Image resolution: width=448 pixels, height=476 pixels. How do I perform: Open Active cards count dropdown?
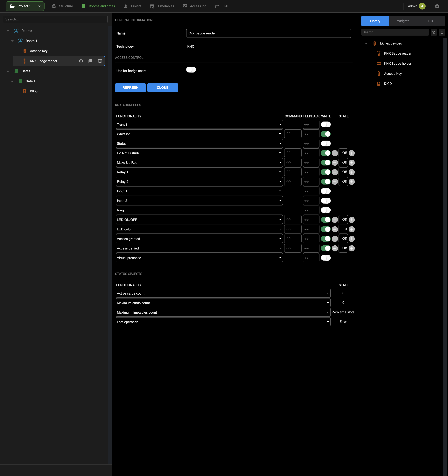tap(223, 293)
